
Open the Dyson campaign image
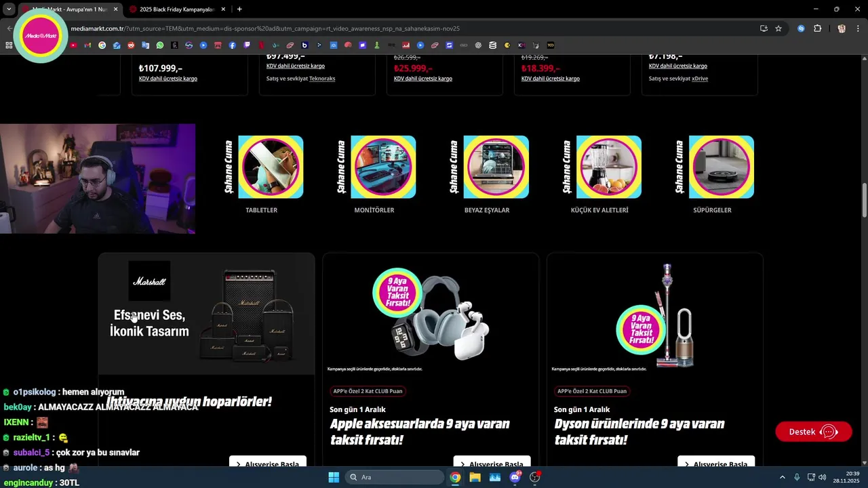pyautogui.click(x=655, y=314)
